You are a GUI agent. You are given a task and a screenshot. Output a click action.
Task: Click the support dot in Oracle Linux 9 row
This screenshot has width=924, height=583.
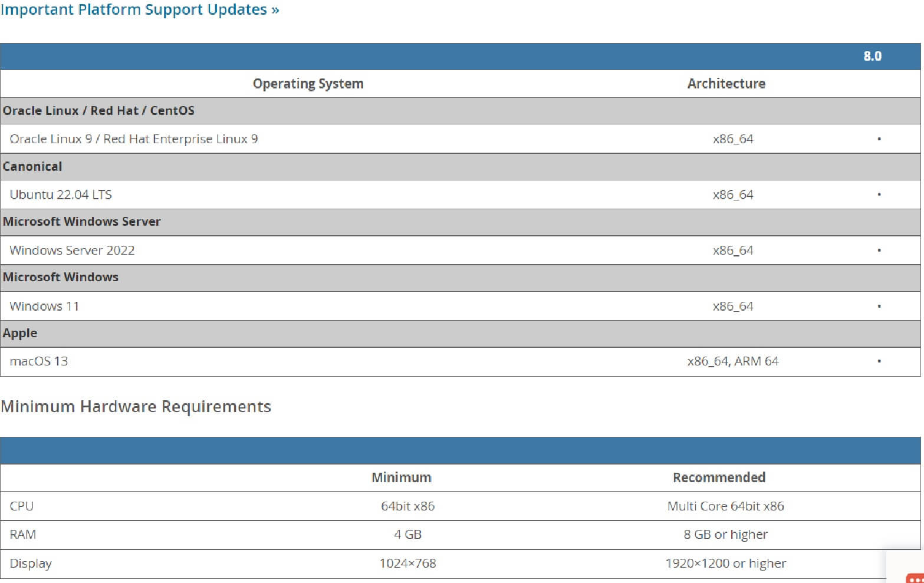click(x=879, y=139)
